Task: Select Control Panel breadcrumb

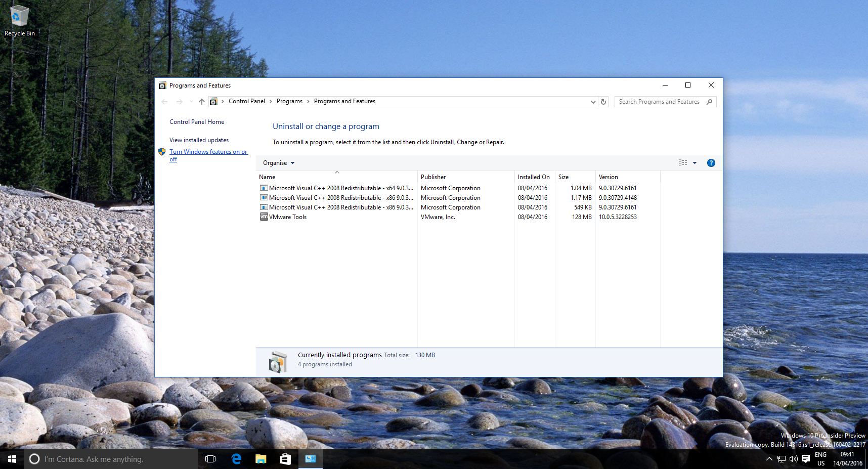Action: coord(247,101)
